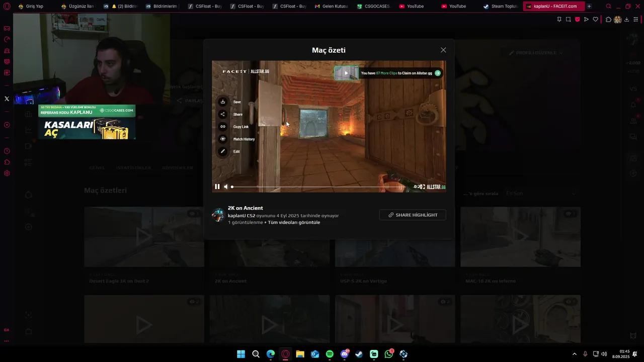Click the Edit pencil icon on the clip
The height and width of the screenshot is (362, 644).
pos(223,151)
